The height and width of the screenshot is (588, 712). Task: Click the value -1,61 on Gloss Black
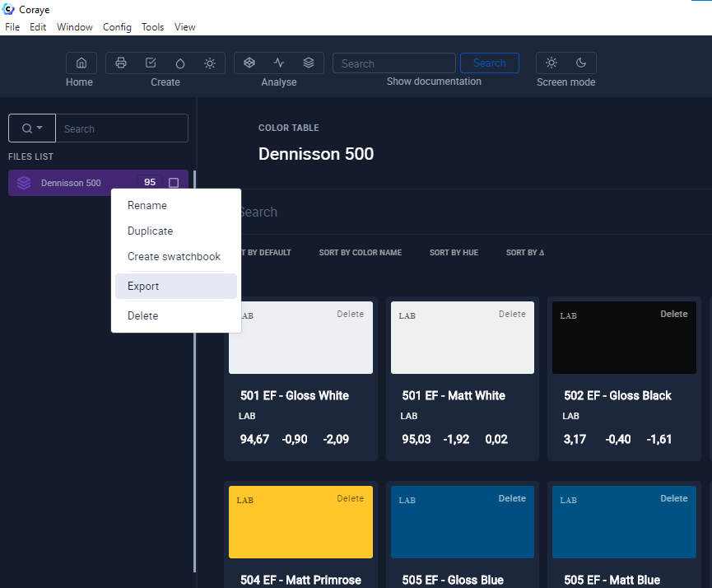click(658, 440)
